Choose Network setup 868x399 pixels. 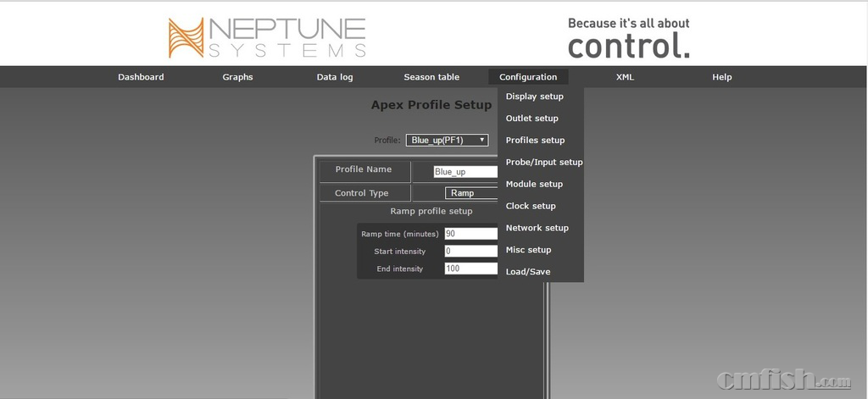pyautogui.click(x=537, y=228)
